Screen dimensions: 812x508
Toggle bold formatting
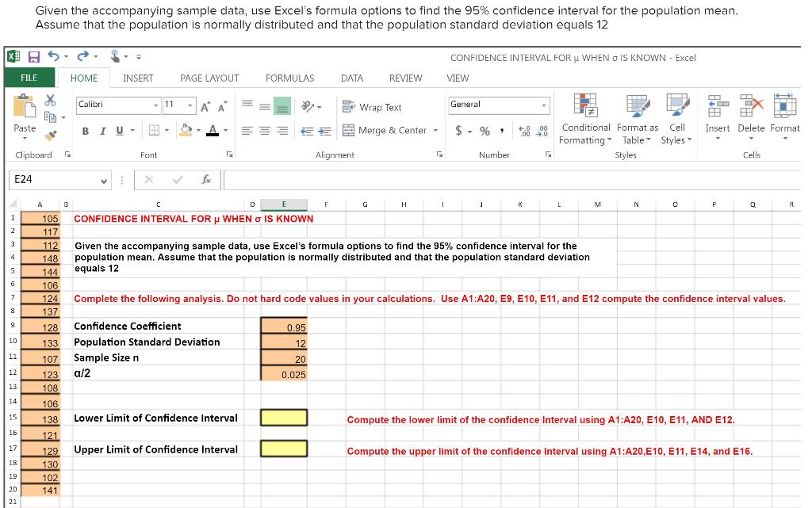point(86,130)
